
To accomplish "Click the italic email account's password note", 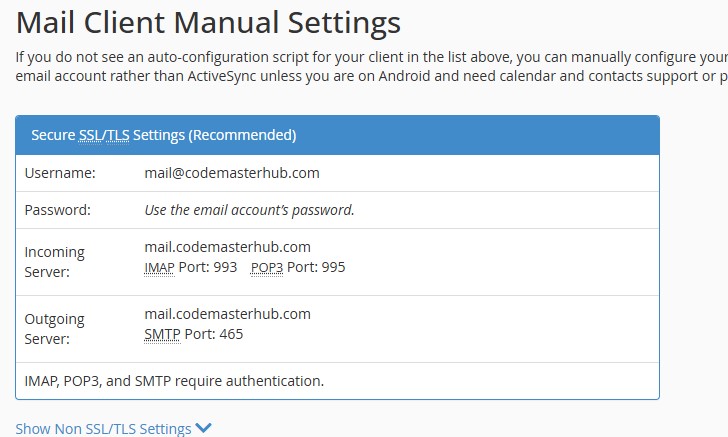I will tap(250, 210).
